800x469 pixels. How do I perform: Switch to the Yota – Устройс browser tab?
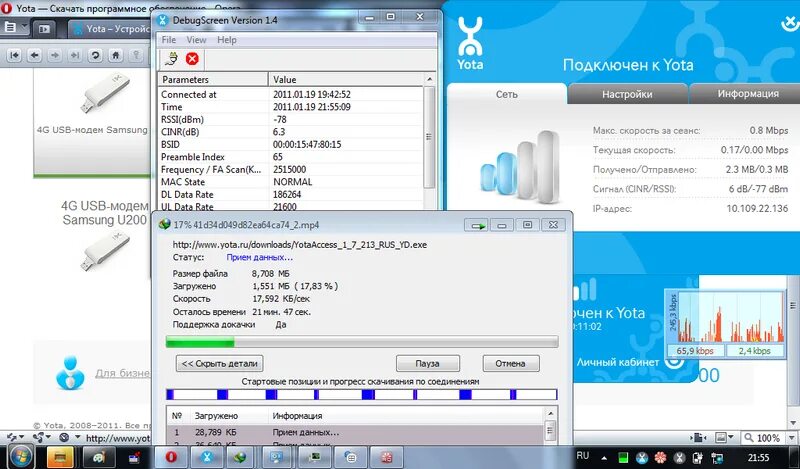(x=111, y=29)
